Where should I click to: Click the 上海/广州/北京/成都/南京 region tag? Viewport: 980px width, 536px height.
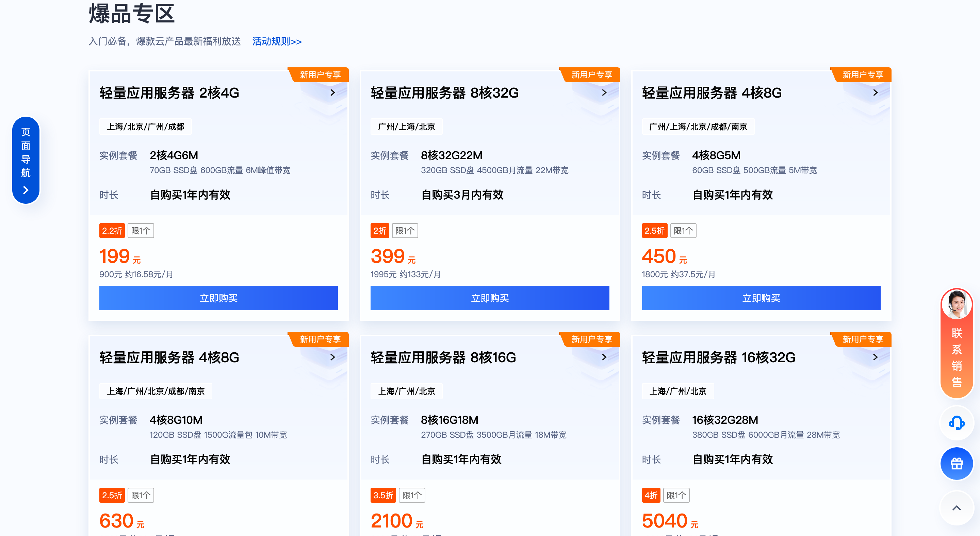(x=156, y=391)
